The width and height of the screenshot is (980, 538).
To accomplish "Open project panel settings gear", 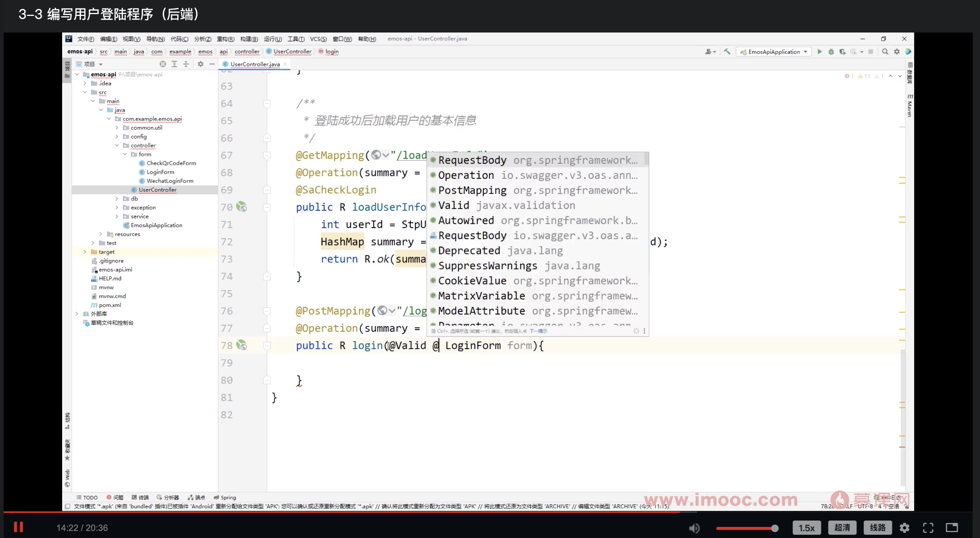I will click(200, 64).
